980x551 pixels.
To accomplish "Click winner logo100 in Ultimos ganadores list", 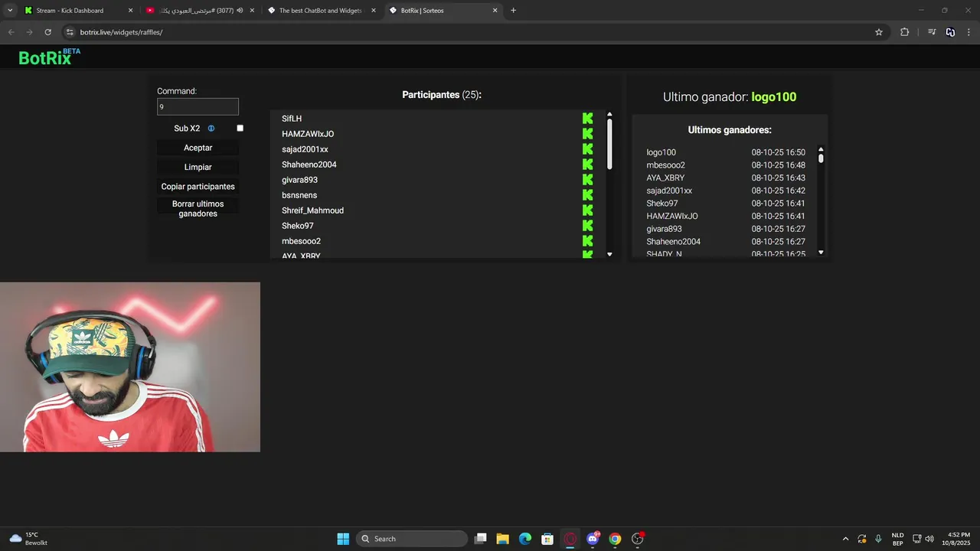I will (x=661, y=152).
